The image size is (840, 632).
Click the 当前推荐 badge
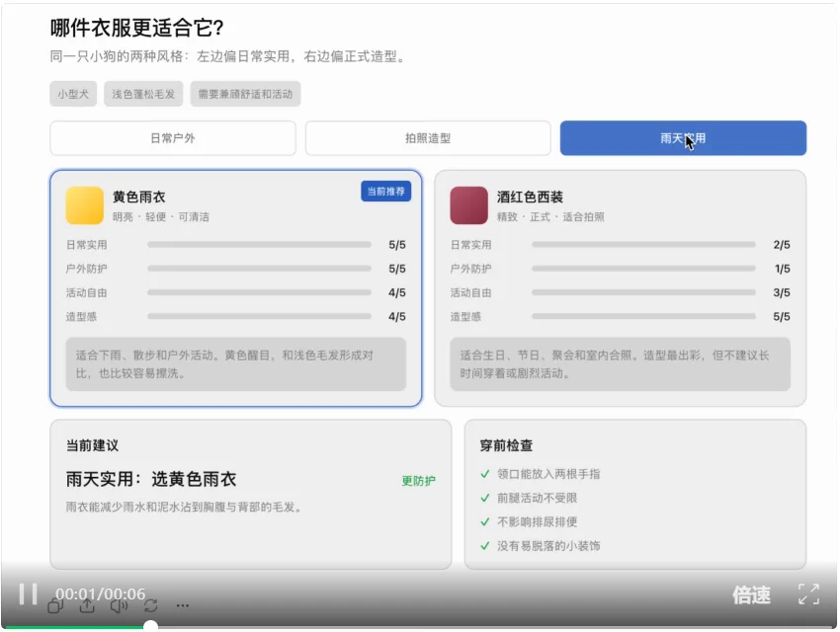coord(385,191)
